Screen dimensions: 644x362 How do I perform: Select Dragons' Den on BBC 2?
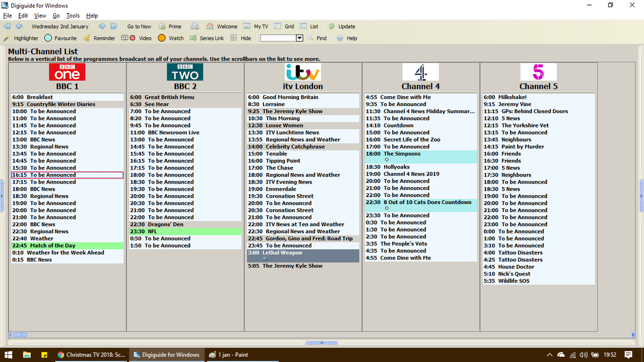coord(185,225)
